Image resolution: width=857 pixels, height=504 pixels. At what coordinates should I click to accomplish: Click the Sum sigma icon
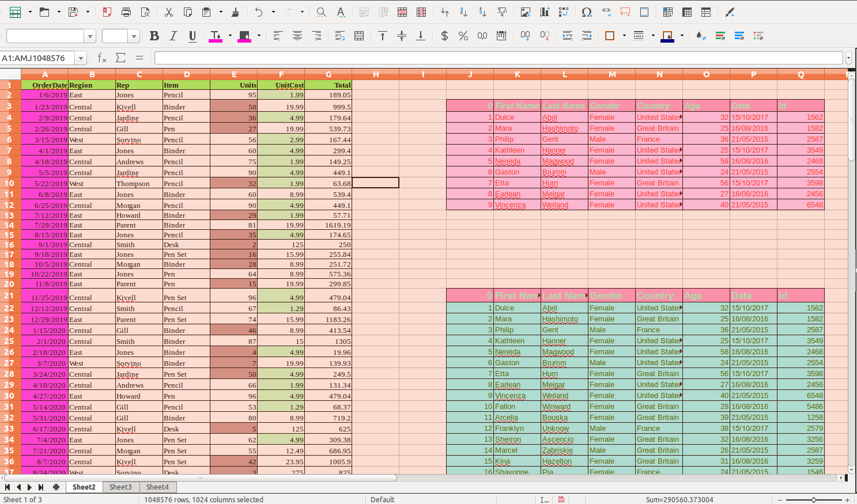120,58
